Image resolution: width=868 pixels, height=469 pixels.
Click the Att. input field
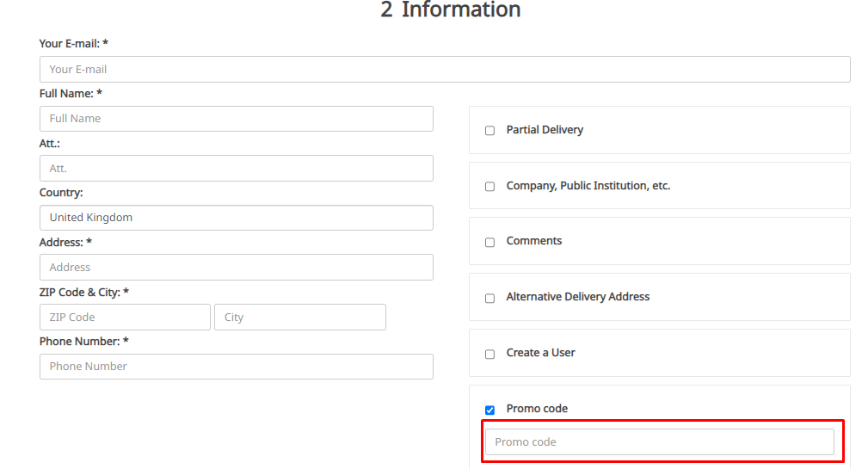pyautogui.click(x=237, y=168)
